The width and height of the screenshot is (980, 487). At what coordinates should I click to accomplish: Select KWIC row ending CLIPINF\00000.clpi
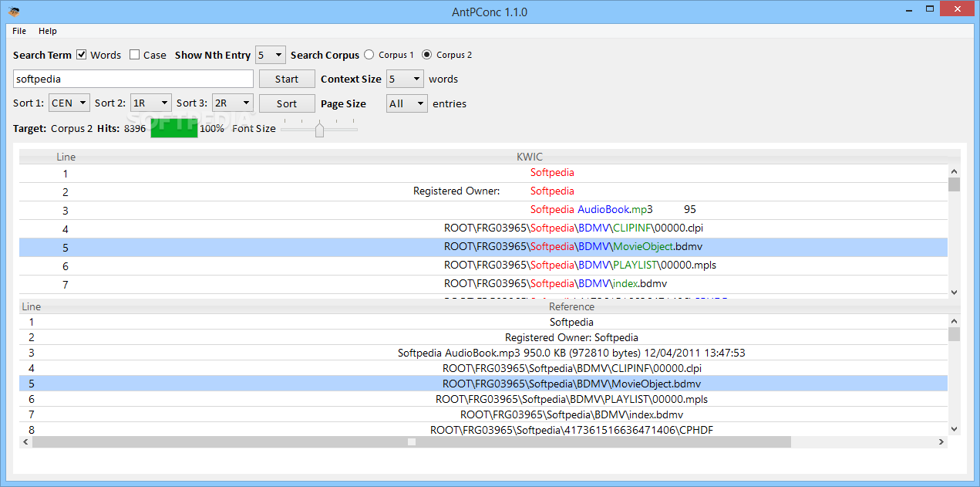point(483,228)
